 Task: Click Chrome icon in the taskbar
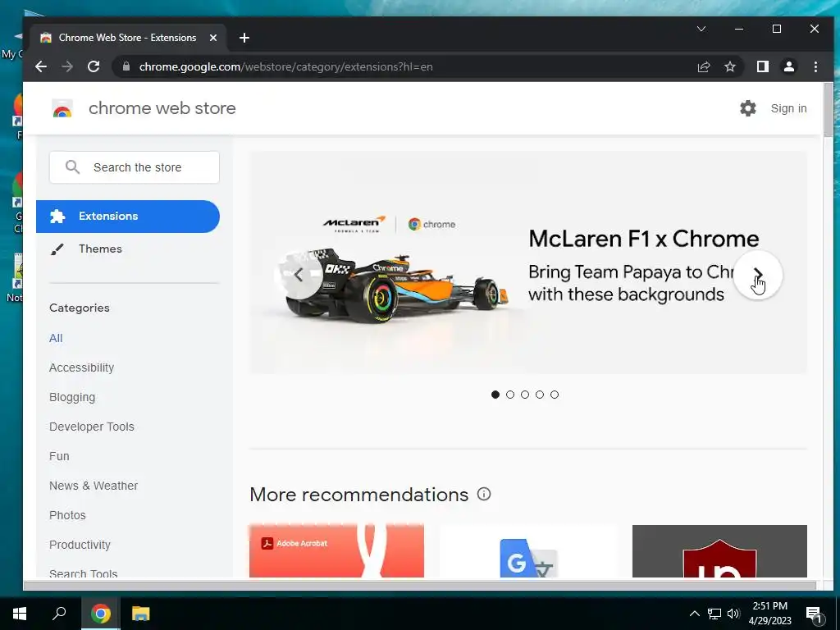pyautogui.click(x=100, y=614)
